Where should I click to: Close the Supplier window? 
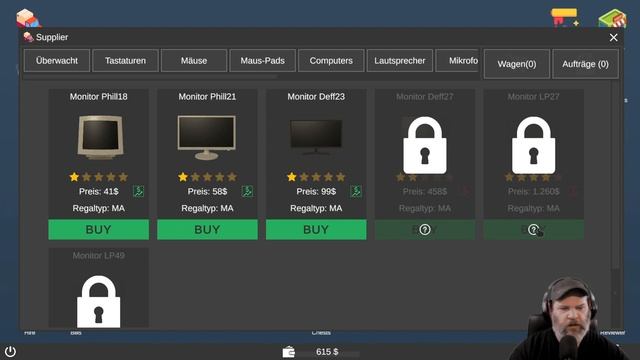(613, 38)
